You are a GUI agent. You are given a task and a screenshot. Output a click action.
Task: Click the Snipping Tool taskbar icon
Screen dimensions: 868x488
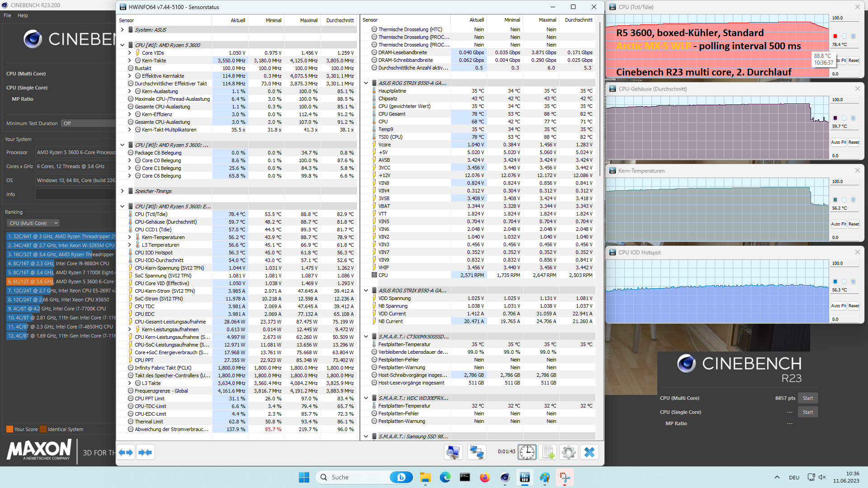coord(565,477)
